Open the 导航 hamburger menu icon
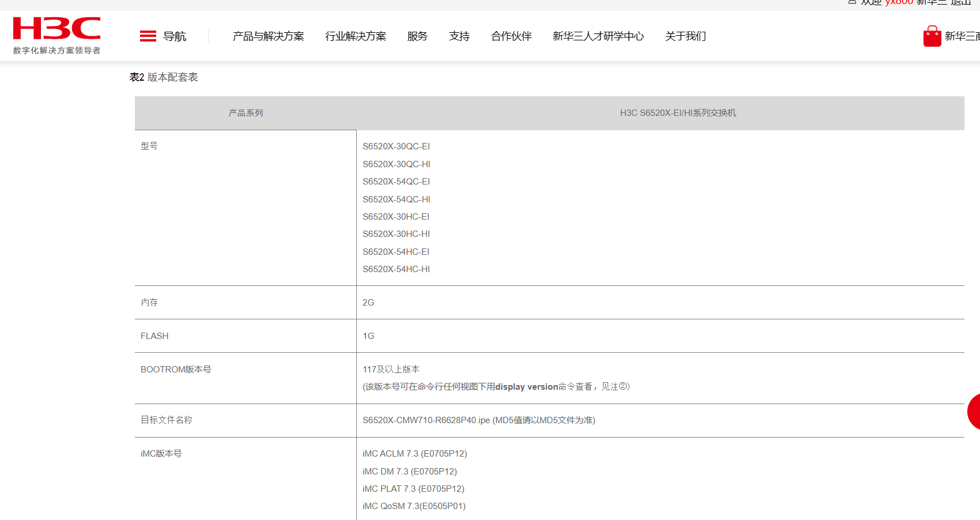 (x=148, y=36)
